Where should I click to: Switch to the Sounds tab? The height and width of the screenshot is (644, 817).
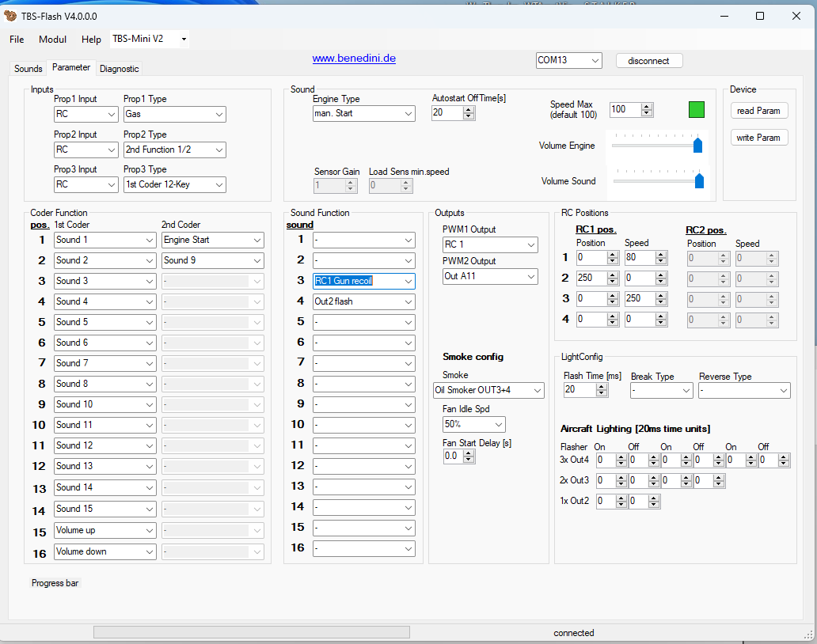28,69
